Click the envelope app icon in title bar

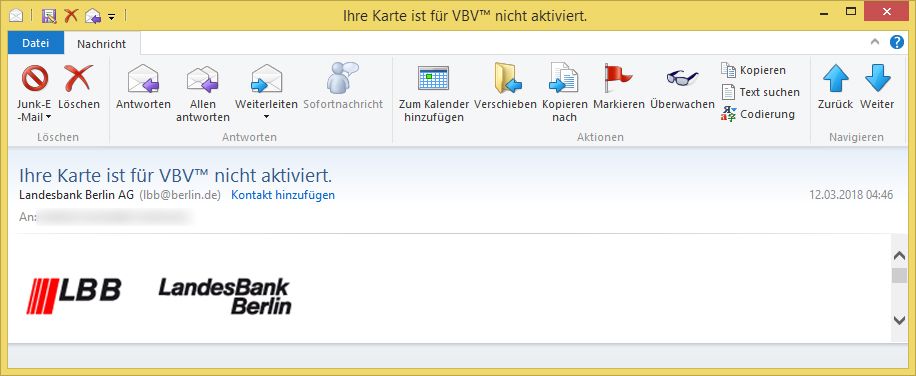click(x=16, y=16)
